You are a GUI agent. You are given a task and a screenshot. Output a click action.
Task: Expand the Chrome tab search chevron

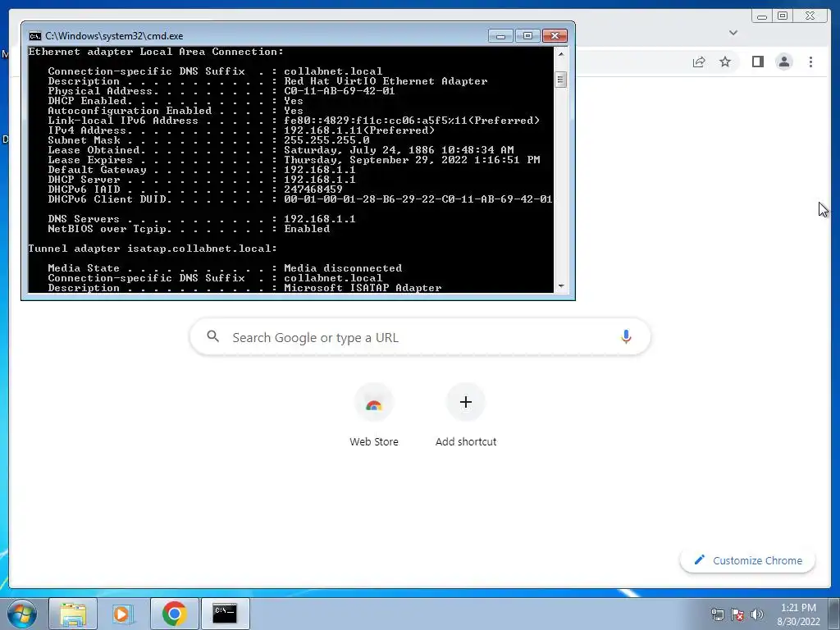tap(733, 33)
